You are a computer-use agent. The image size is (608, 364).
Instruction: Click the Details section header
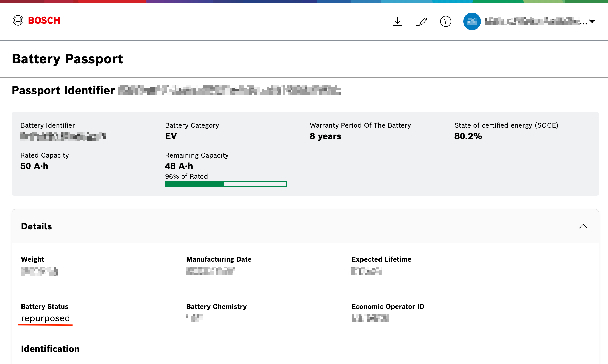click(305, 226)
